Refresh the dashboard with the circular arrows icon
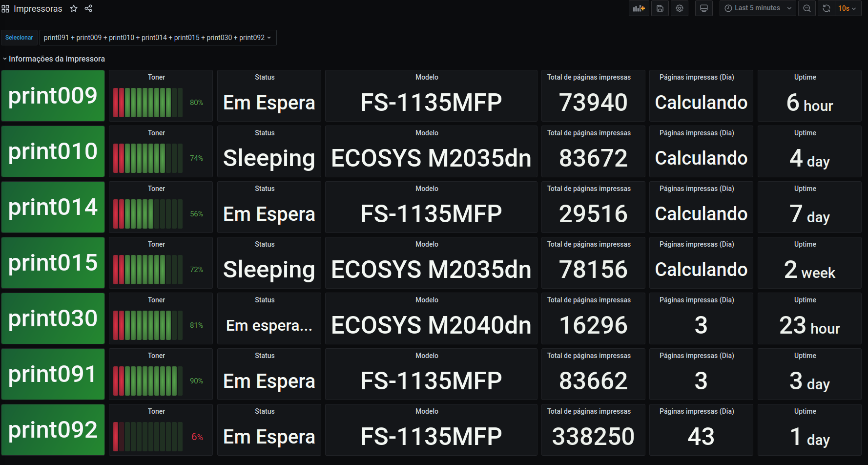Screen dimensions: 868x465 coord(826,8)
